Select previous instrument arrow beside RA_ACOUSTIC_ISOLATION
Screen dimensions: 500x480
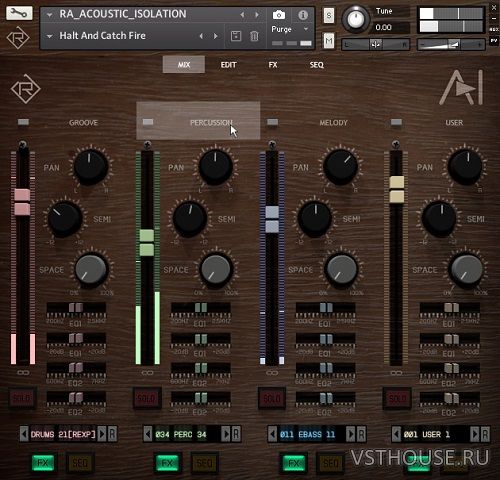click(242, 15)
